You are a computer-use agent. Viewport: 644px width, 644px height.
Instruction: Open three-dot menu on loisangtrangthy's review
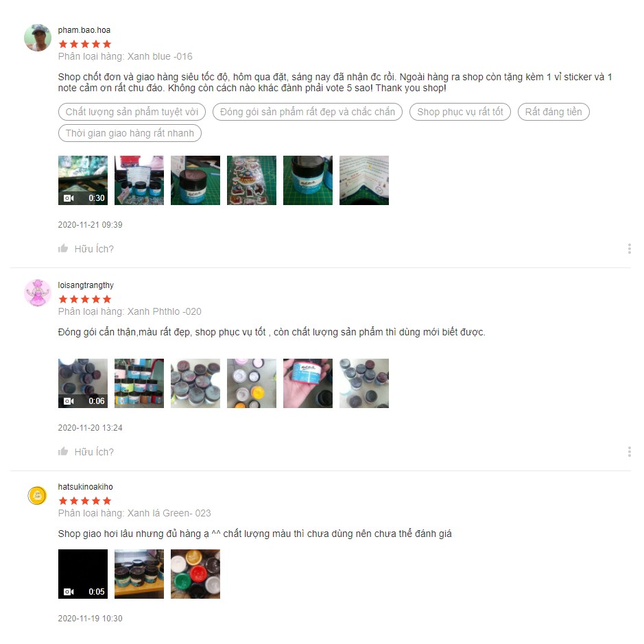click(629, 451)
